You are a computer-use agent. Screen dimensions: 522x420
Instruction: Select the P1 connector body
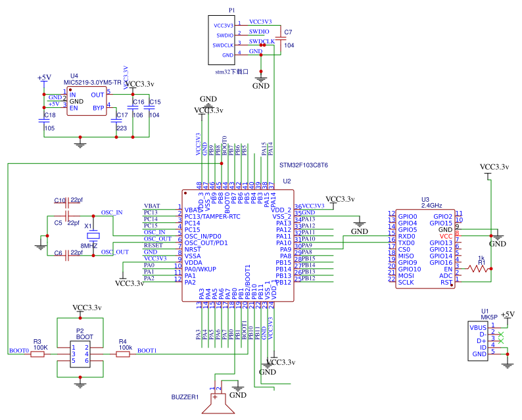click(x=222, y=40)
